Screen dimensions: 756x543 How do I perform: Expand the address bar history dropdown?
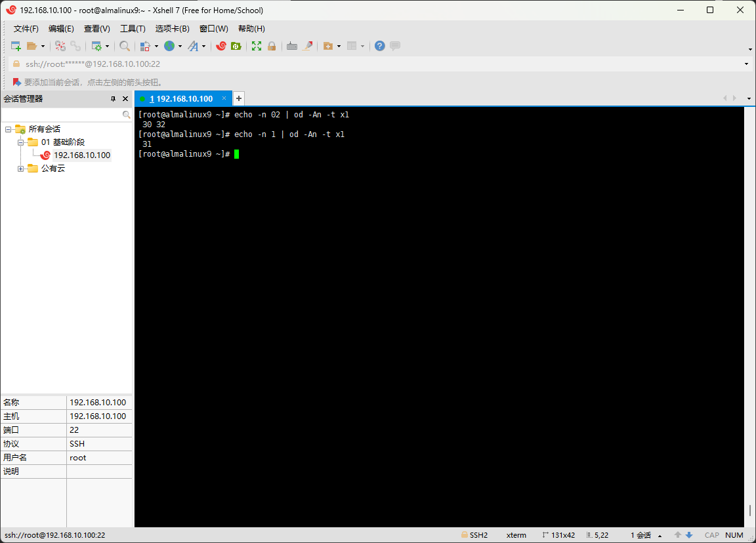tap(746, 64)
